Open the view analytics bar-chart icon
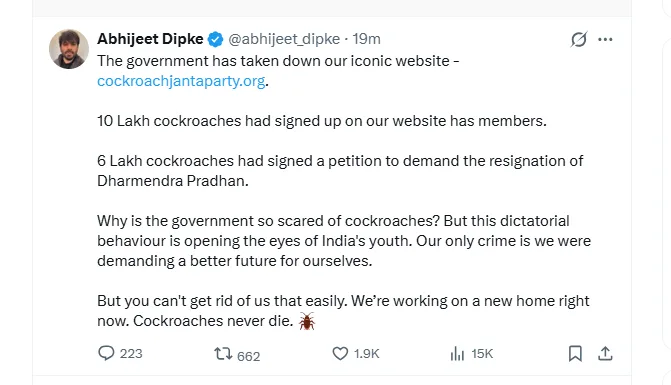 457,353
